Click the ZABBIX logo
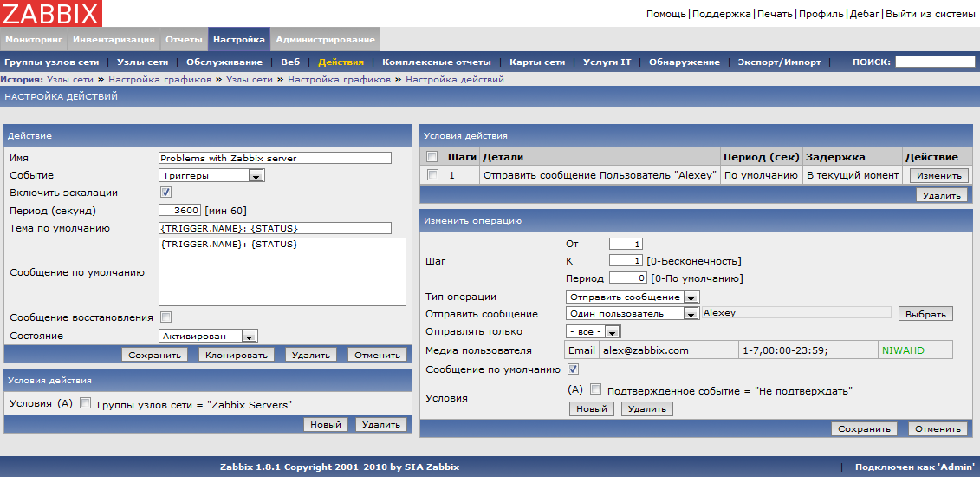This screenshot has height=477, width=980. pos(51,13)
